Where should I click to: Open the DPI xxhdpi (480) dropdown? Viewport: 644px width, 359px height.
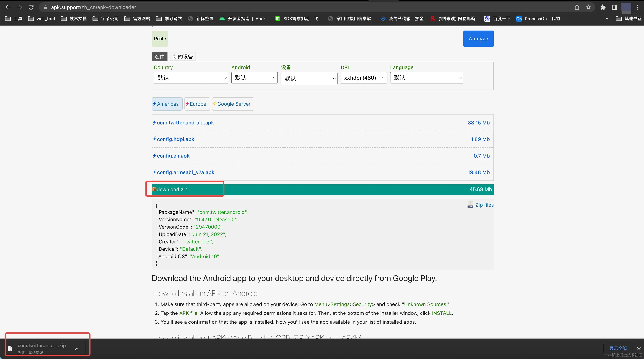364,78
